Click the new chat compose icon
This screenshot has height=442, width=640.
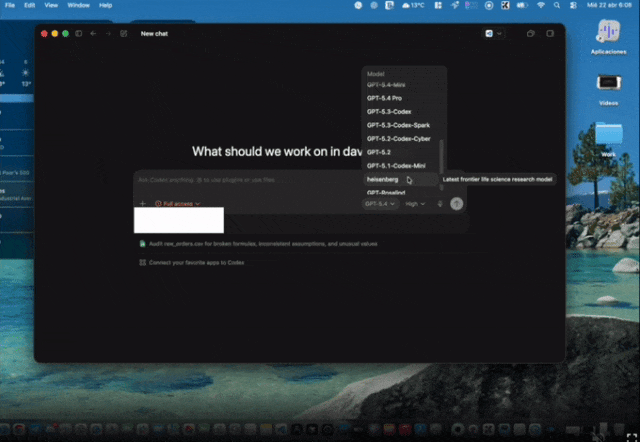(x=123, y=33)
